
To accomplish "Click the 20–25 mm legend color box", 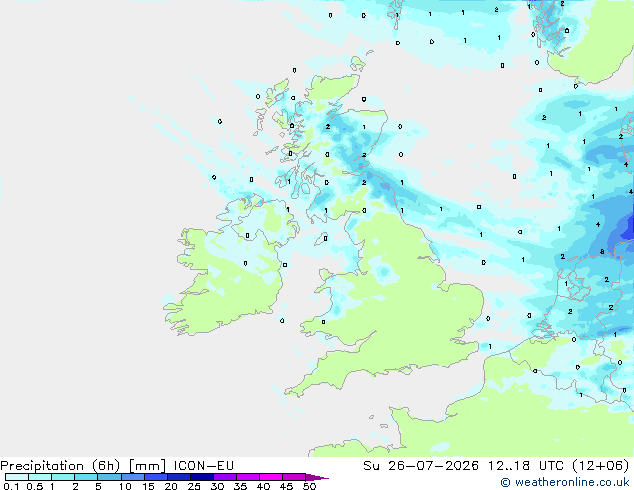I will point(179,477).
